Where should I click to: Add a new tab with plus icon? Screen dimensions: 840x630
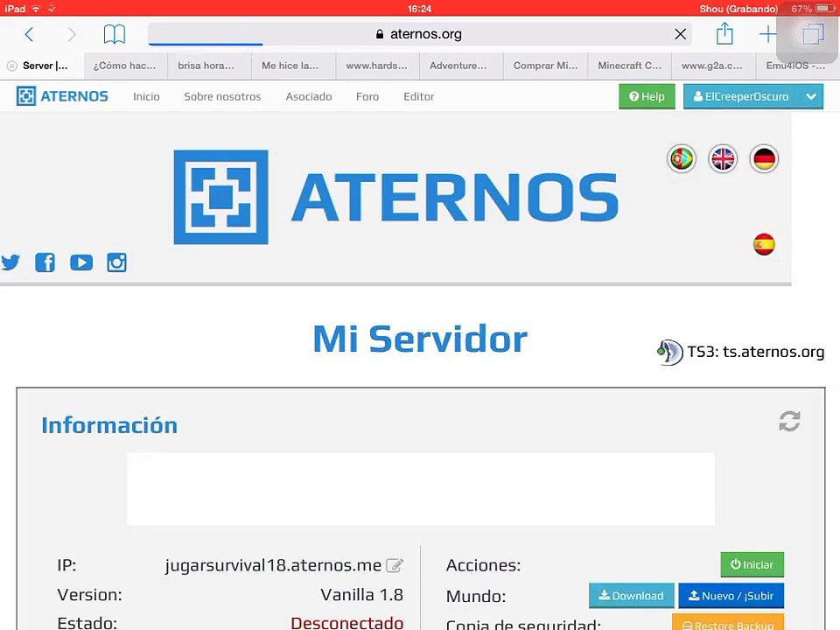(767, 34)
